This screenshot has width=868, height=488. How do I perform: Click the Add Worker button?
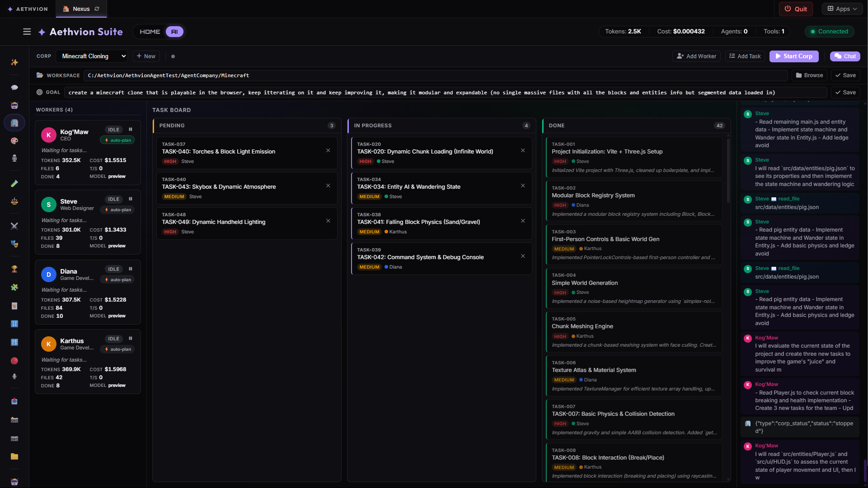tap(696, 56)
